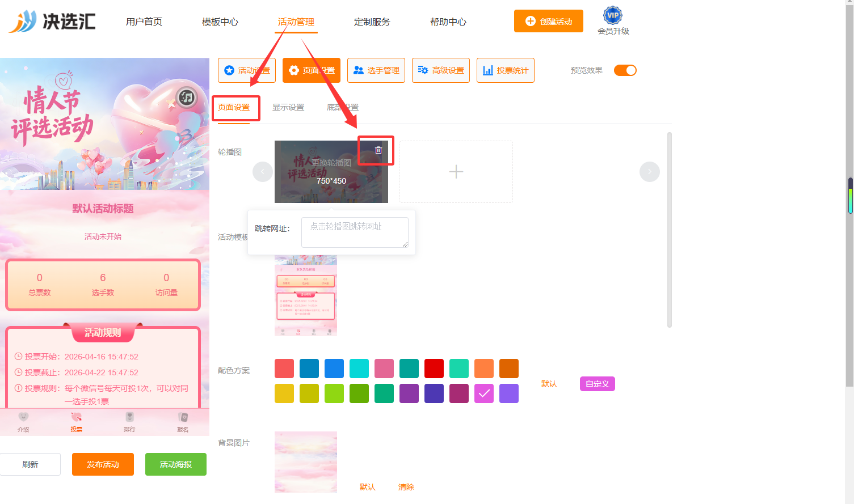
Task: Select the indigo blue color swatch
Action: click(x=434, y=393)
